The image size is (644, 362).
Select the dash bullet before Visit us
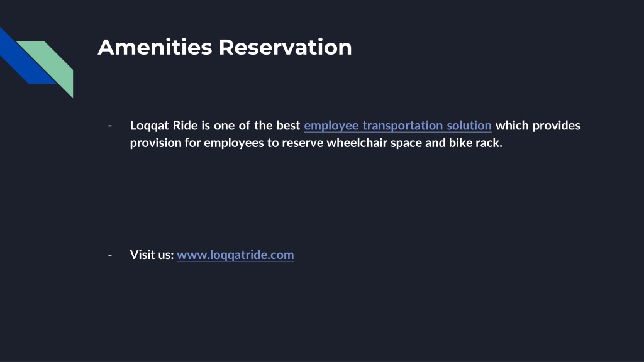pyautogui.click(x=110, y=255)
